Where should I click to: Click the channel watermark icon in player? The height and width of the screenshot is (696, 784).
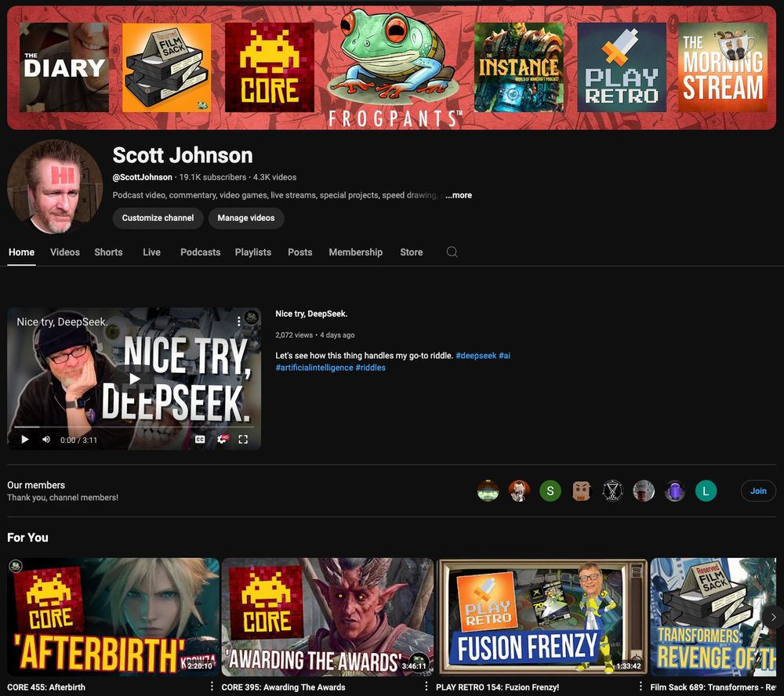(252, 317)
